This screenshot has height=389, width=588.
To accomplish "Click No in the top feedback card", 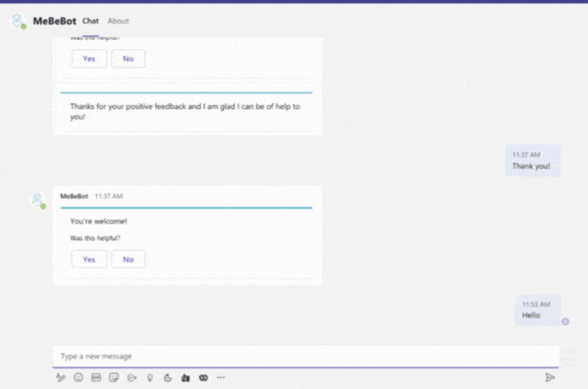I will pyautogui.click(x=128, y=59).
